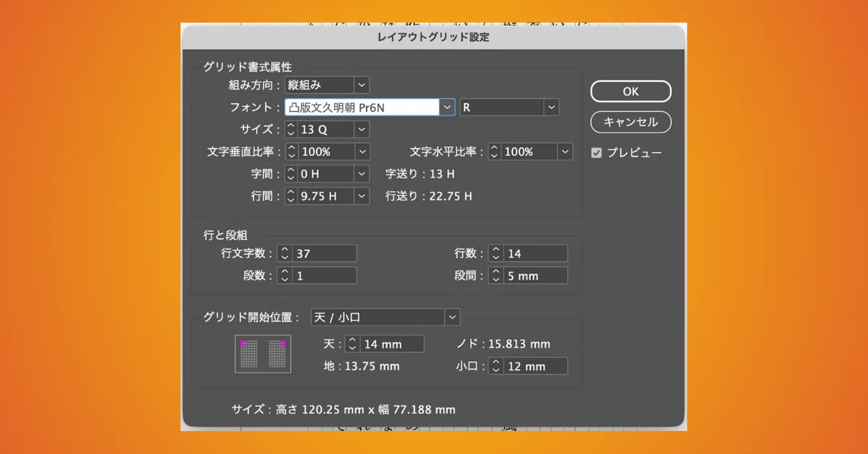The height and width of the screenshot is (454, 868).
Task: Click the 天 field showing 14 mm
Action: (391, 344)
